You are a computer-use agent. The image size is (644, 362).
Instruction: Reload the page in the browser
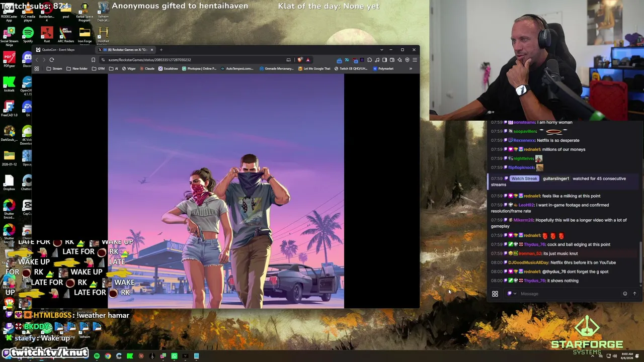coord(51,60)
